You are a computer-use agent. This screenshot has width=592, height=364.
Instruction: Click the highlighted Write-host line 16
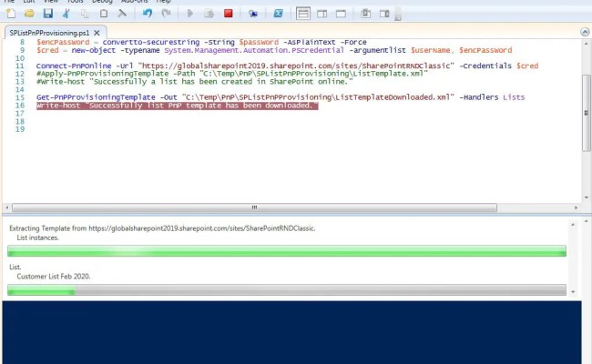click(x=177, y=106)
